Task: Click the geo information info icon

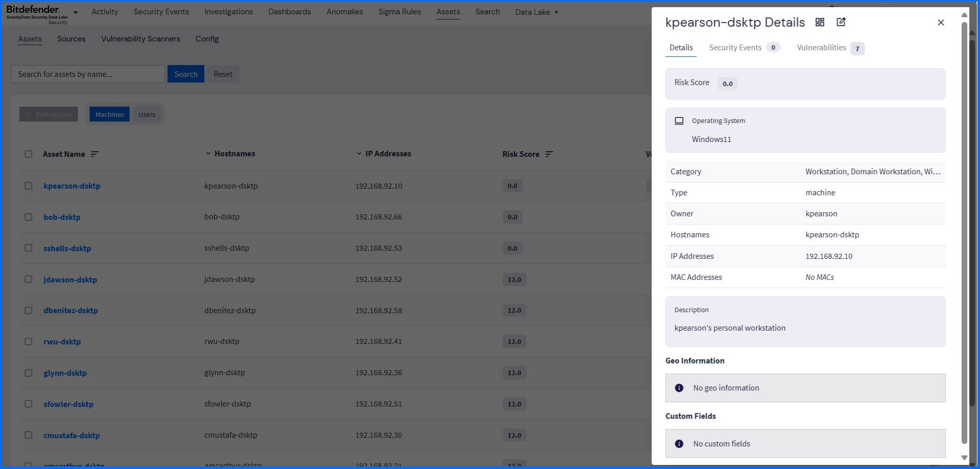Action: click(x=679, y=388)
